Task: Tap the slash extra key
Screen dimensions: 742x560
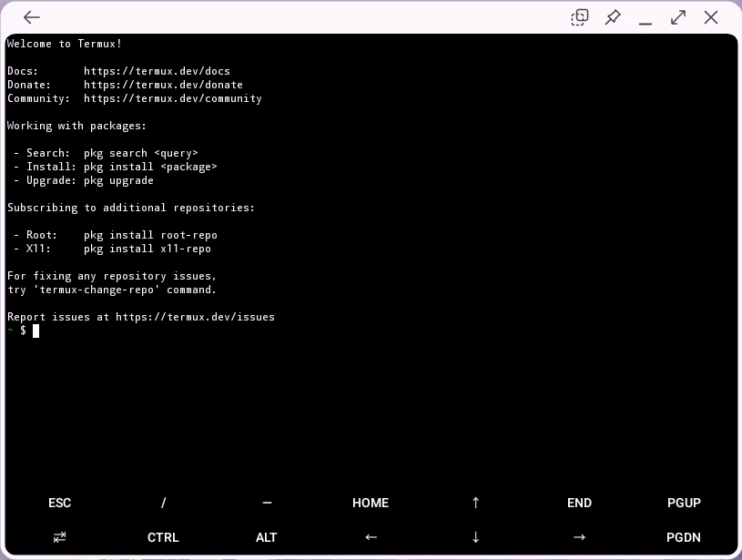Action: [163, 503]
